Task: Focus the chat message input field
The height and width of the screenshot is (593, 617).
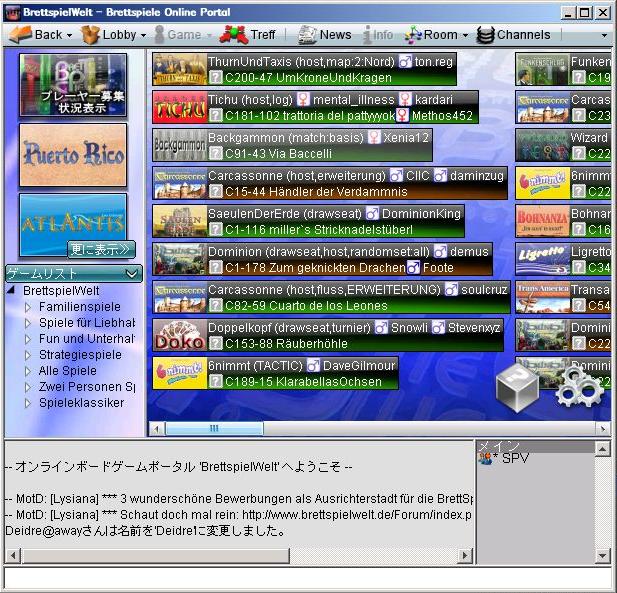Action: (x=308, y=578)
